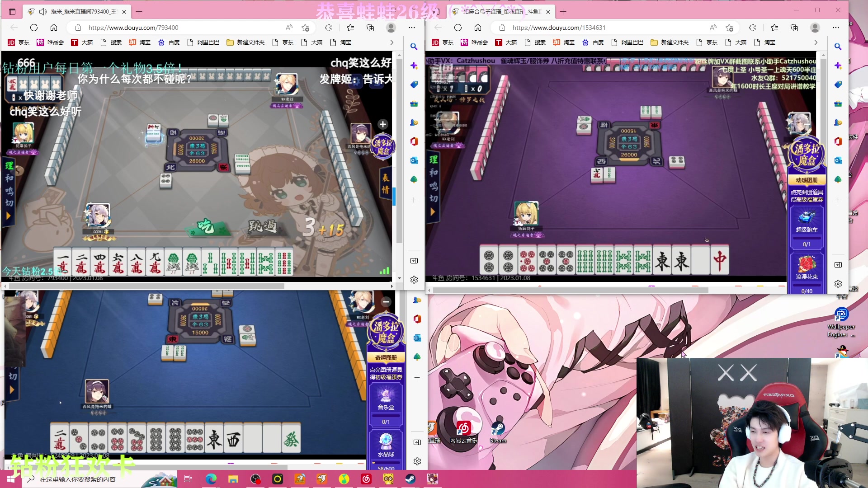Open settings and more menu in left browser
This screenshot has height=488, width=868.
pyautogui.click(x=412, y=28)
